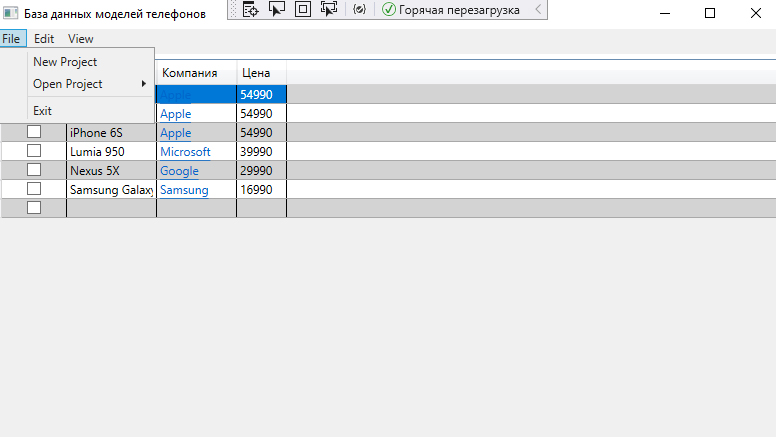
Task: Click the Горячая перезагрузка label
Action: pyautogui.click(x=459, y=10)
